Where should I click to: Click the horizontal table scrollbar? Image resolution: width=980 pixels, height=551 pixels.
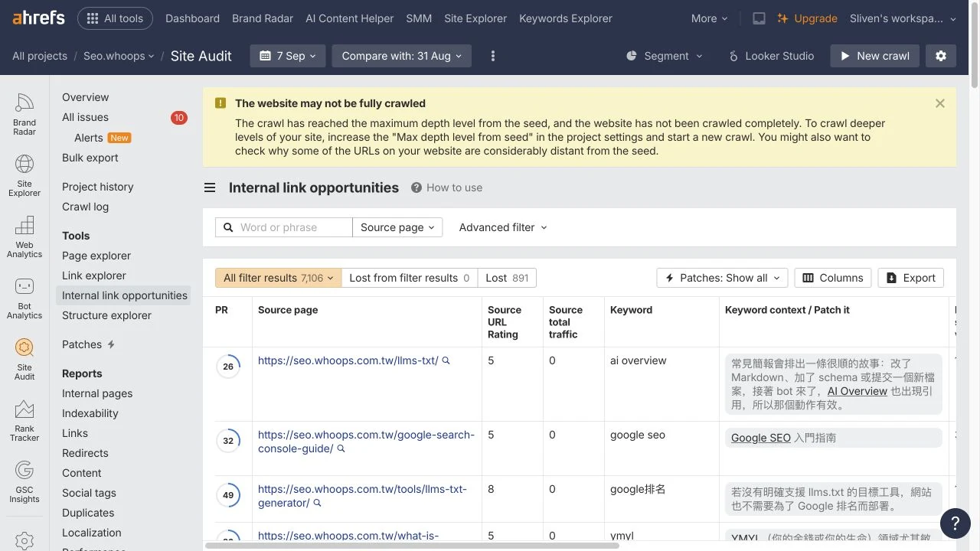pyautogui.click(x=412, y=546)
